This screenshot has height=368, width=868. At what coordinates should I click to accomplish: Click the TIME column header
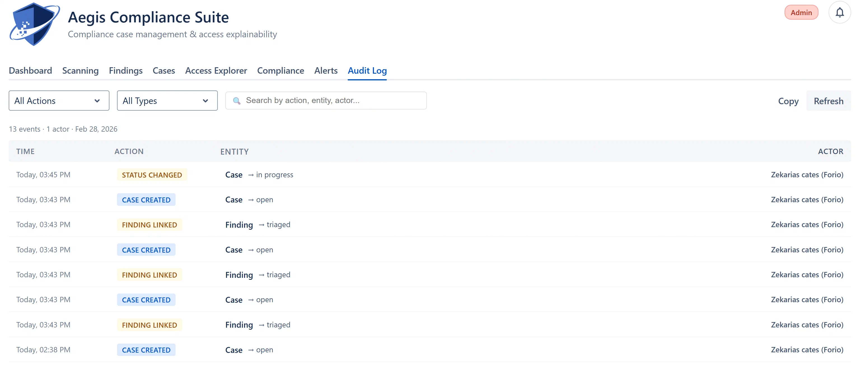25,151
